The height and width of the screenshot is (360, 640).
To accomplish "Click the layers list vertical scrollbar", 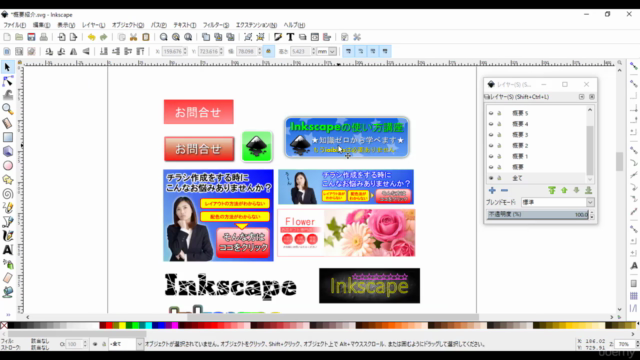I will pos(590,150).
